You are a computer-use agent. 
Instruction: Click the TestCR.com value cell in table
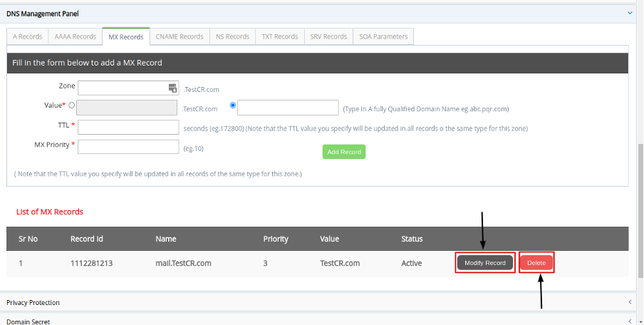(x=340, y=264)
